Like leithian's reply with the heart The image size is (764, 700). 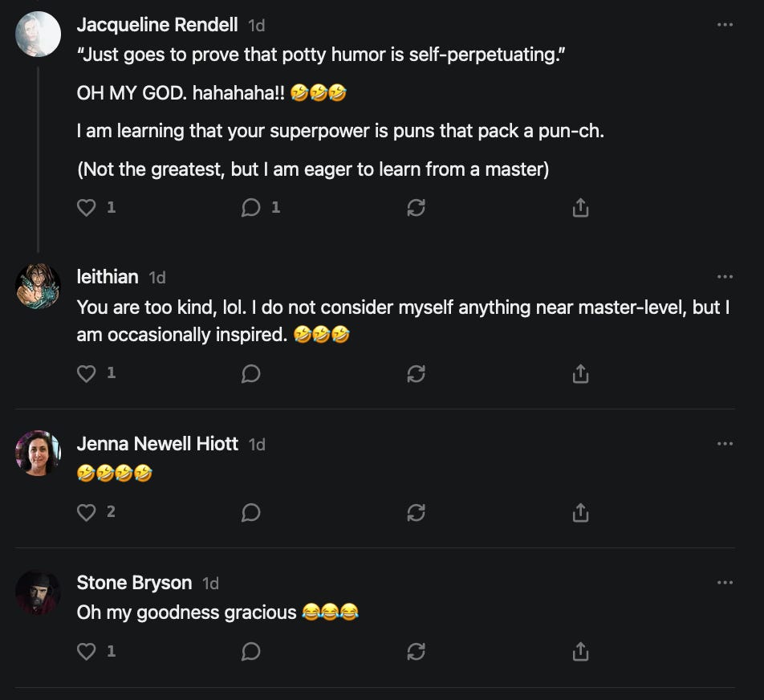click(x=86, y=373)
